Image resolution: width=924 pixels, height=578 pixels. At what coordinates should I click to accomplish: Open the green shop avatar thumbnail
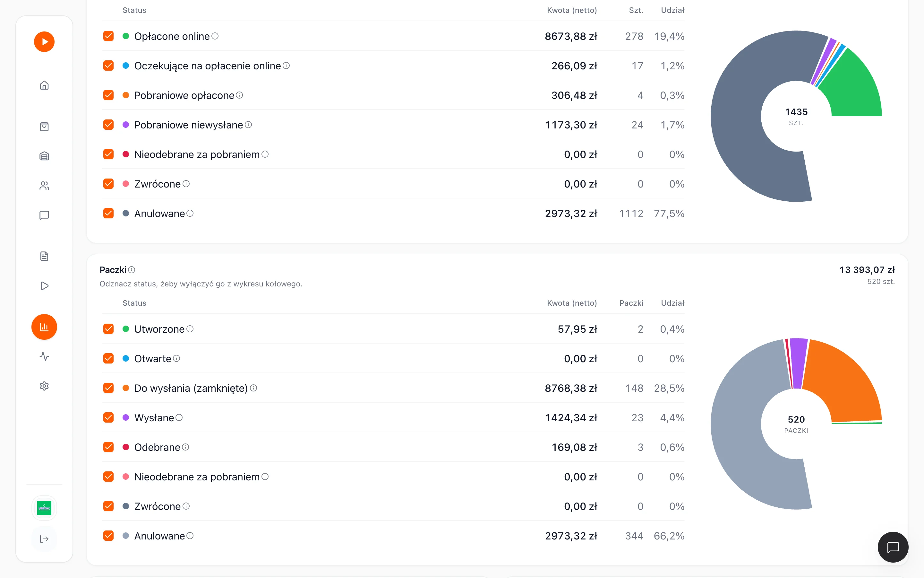coord(44,508)
